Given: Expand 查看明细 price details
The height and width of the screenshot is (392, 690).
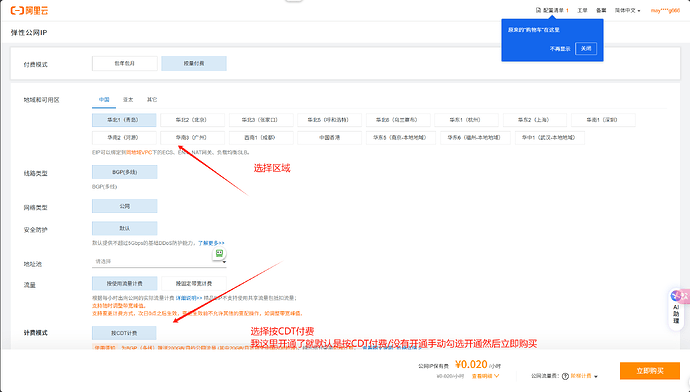Looking at the screenshot, I should [485, 376].
